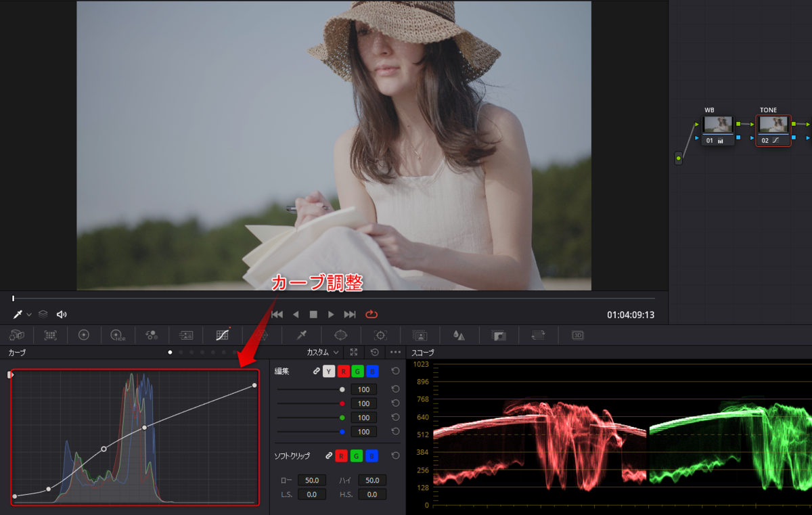Open the Color Match palette
The width and height of the screenshot is (812, 515).
coord(51,335)
